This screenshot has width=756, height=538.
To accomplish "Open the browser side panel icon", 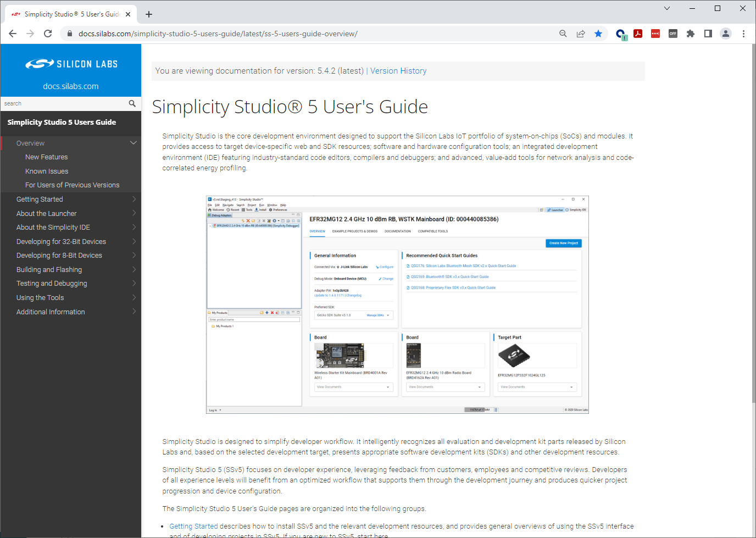I will tap(708, 34).
